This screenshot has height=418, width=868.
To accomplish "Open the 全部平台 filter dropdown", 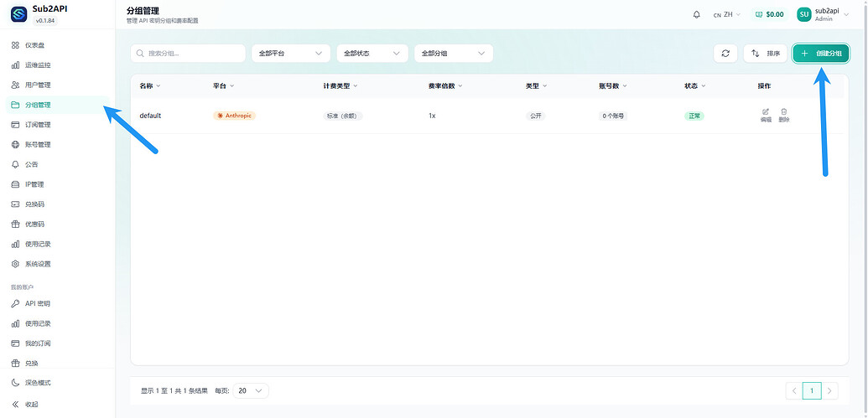I will [x=291, y=54].
